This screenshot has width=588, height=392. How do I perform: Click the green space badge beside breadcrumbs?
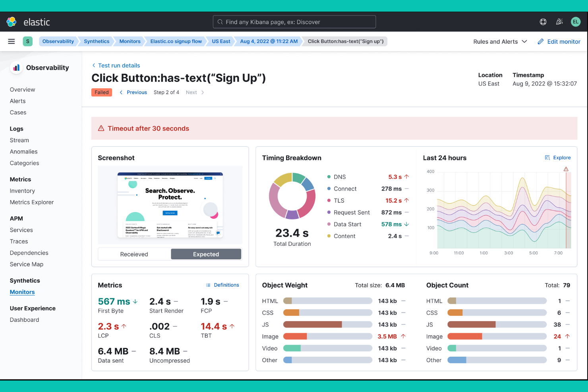click(27, 41)
